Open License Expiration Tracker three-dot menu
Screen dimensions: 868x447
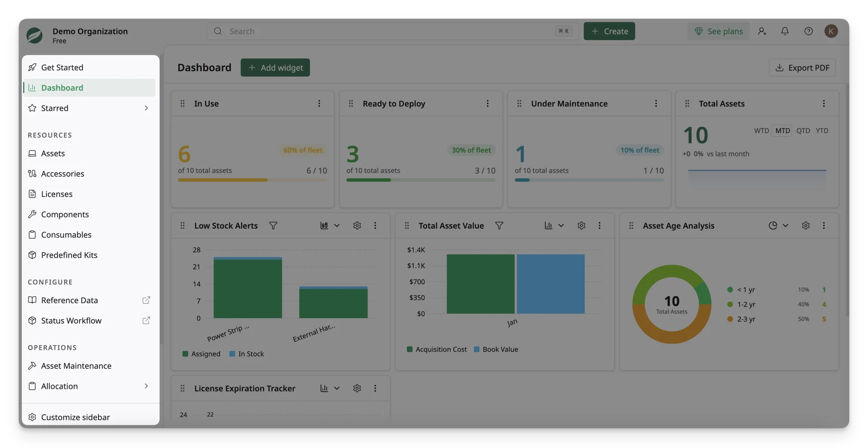click(375, 388)
